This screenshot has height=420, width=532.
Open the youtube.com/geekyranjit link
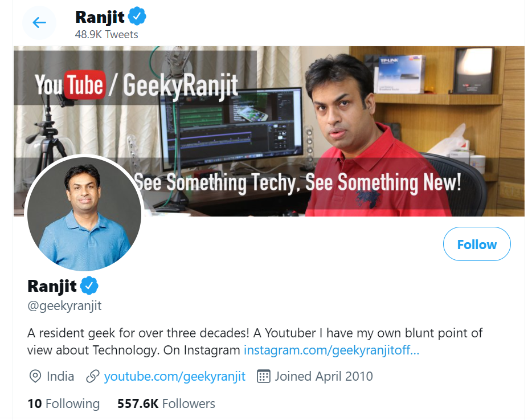coord(174,376)
